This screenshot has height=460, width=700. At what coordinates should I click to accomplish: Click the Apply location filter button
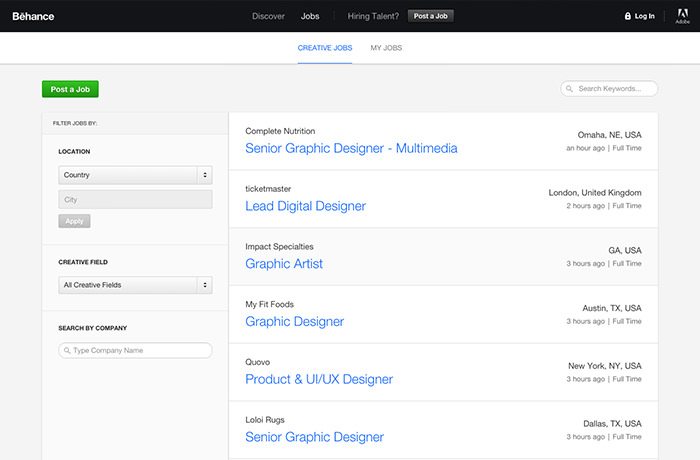[74, 221]
